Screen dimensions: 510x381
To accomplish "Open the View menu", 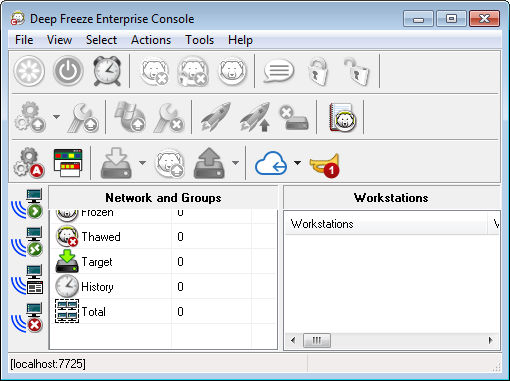I will (x=59, y=40).
